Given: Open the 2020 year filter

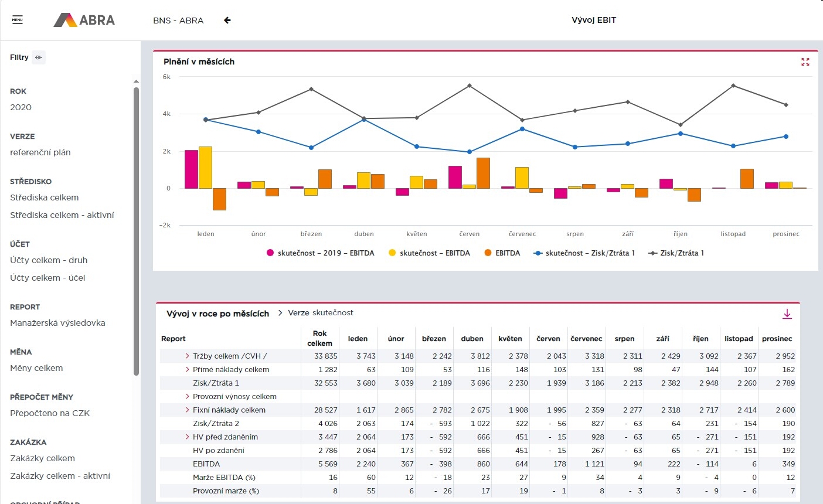Looking at the screenshot, I should pyautogui.click(x=21, y=107).
